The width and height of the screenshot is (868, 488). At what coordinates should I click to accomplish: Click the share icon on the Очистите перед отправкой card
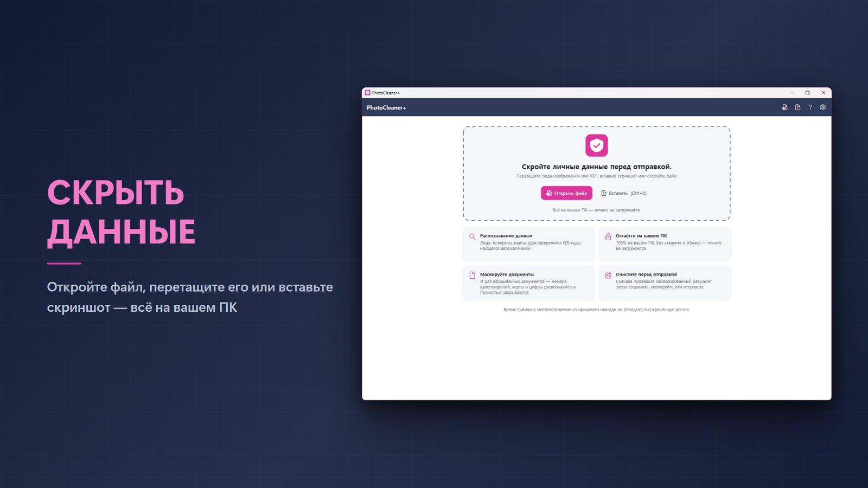pyautogui.click(x=608, y=275)
